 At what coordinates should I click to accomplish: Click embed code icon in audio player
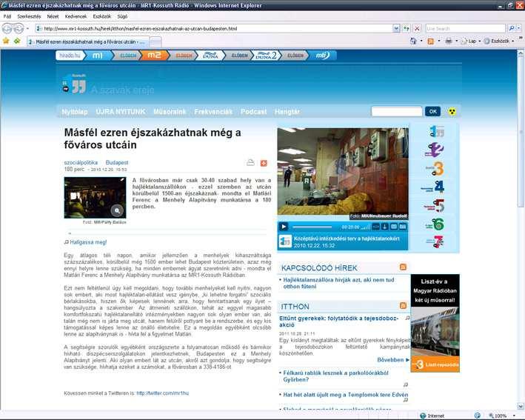(x=376, y=227)
